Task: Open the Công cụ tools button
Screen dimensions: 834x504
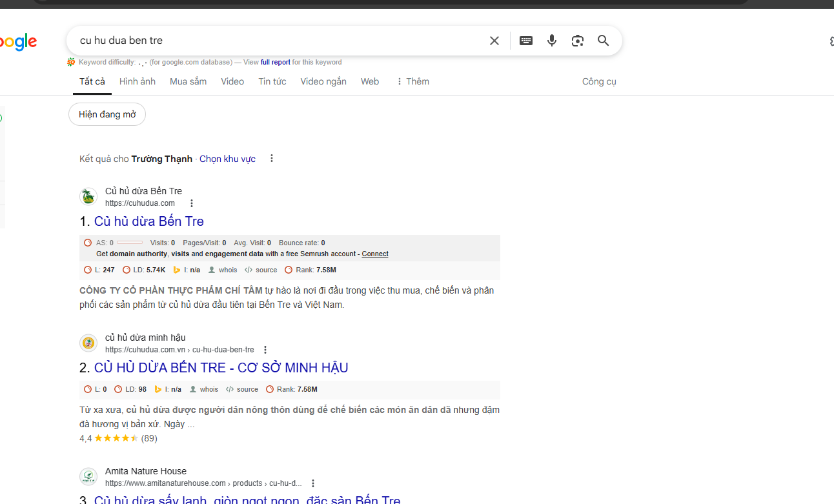Action: pyautogui.click(x=599, y=81)
